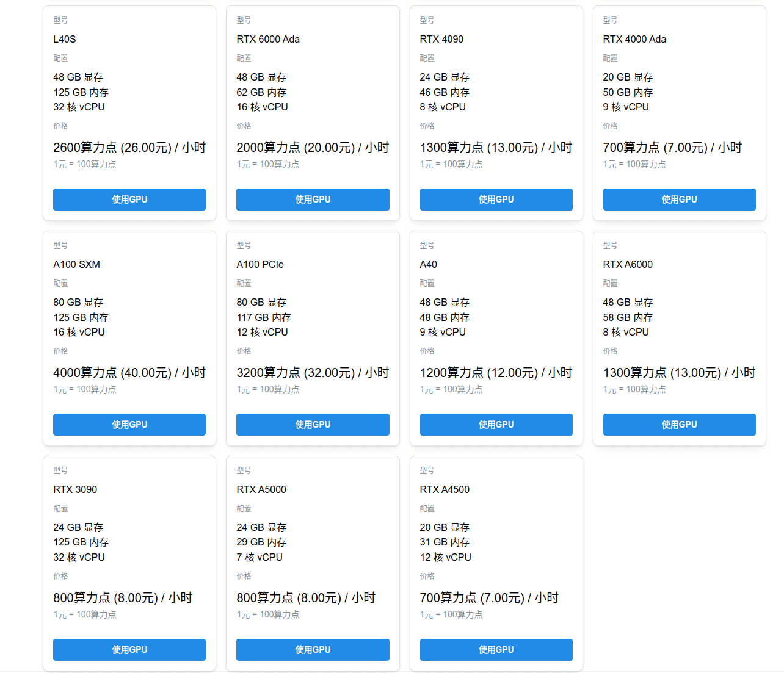
Task: Start the A100 PCIe with 使用GPU
Action: coord(313,425)
